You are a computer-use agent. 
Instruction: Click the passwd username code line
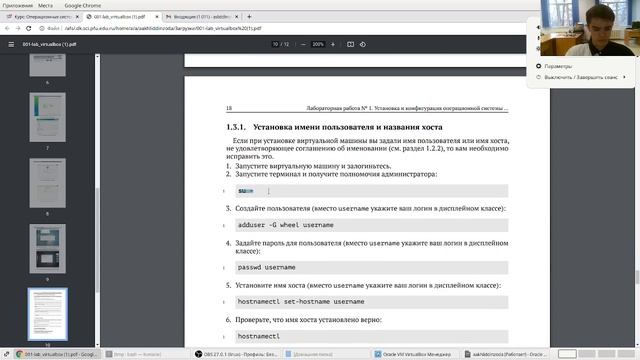371,267
